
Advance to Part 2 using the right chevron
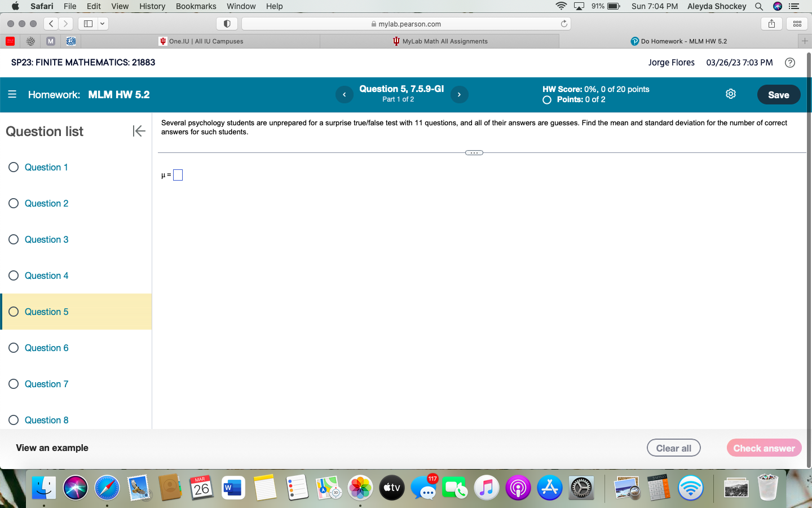tap(460, 94)
